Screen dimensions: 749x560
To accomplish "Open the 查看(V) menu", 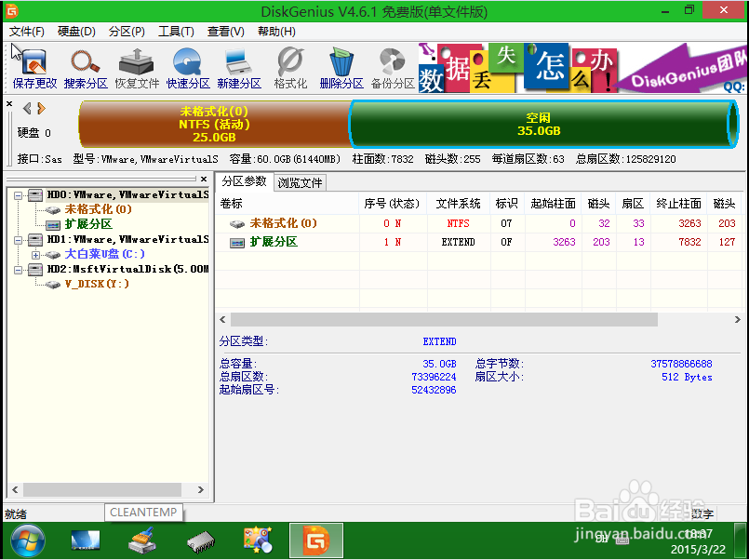I will [x=225, y=32].
